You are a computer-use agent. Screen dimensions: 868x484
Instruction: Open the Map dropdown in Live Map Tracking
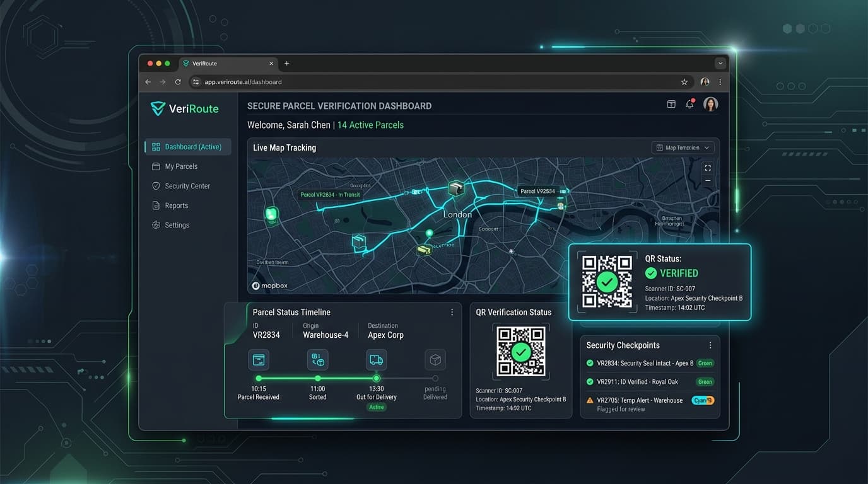pyautogui.click(x=683, y=147)
